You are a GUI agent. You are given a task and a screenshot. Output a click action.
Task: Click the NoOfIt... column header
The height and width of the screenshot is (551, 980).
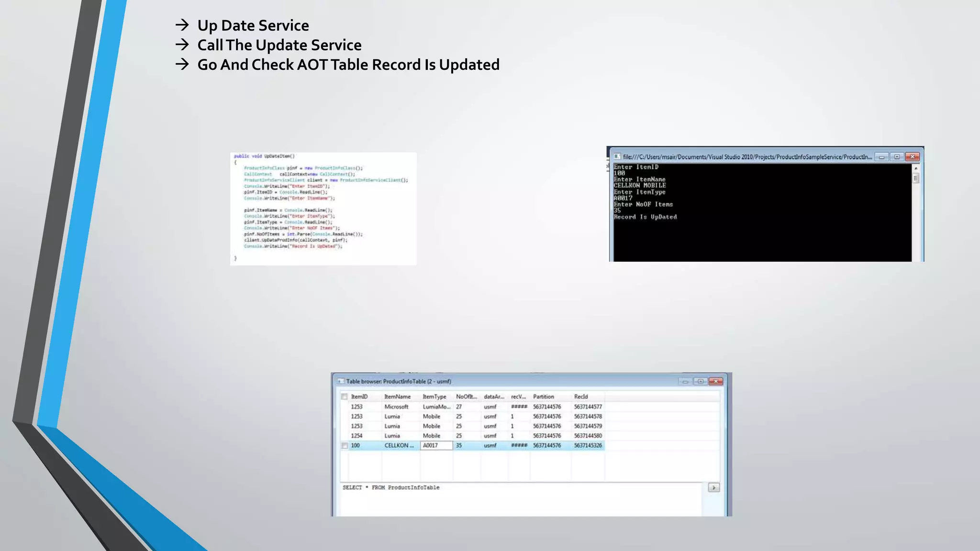467,397
